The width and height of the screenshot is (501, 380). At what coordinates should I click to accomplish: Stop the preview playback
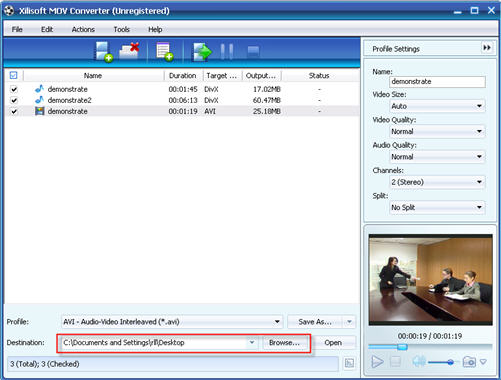[395, 362]
